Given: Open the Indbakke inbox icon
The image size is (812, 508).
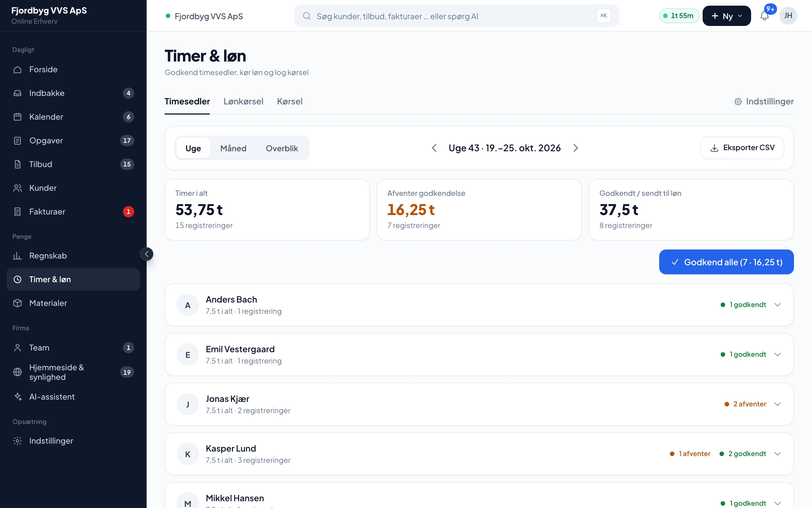Looking at the screenshot, I should (17, 93).
